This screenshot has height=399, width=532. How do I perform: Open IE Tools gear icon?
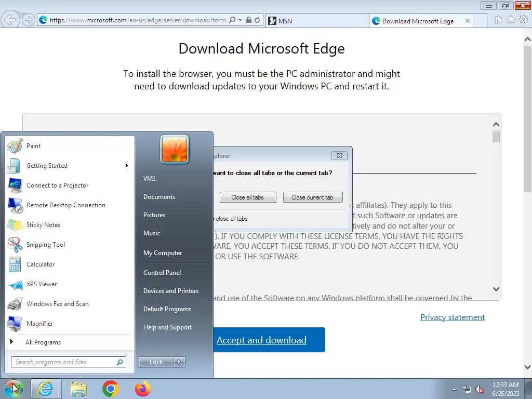point(524,20)
